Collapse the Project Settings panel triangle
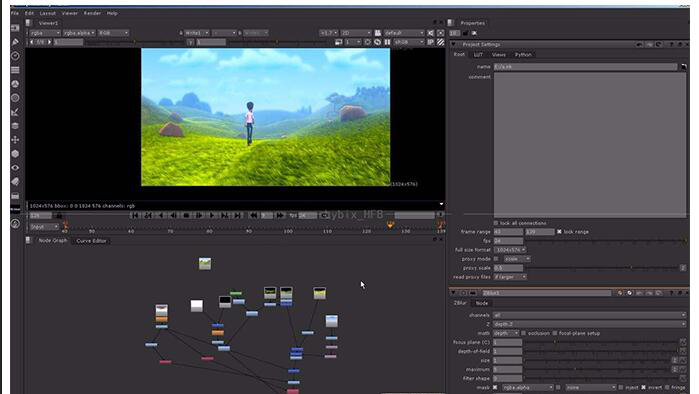The image size is (699, 394). (453, 44)
